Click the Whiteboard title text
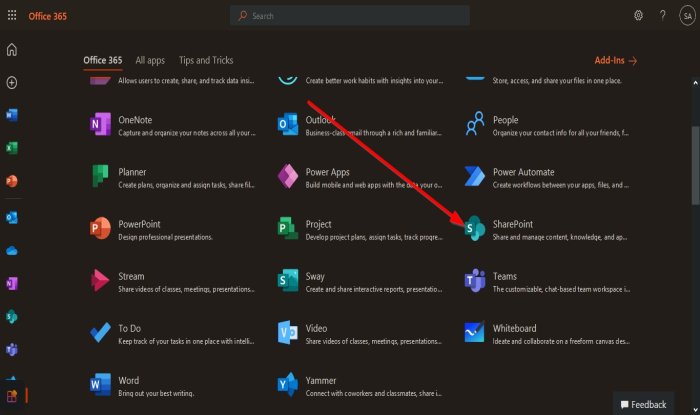 pyautogui.click(x=515, y=328)
